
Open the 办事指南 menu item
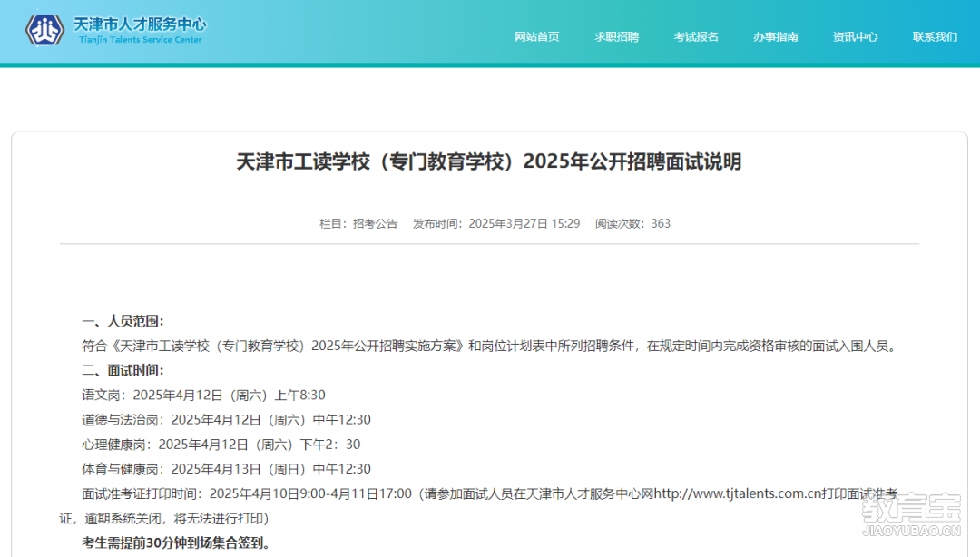click(x=776, y=37)
